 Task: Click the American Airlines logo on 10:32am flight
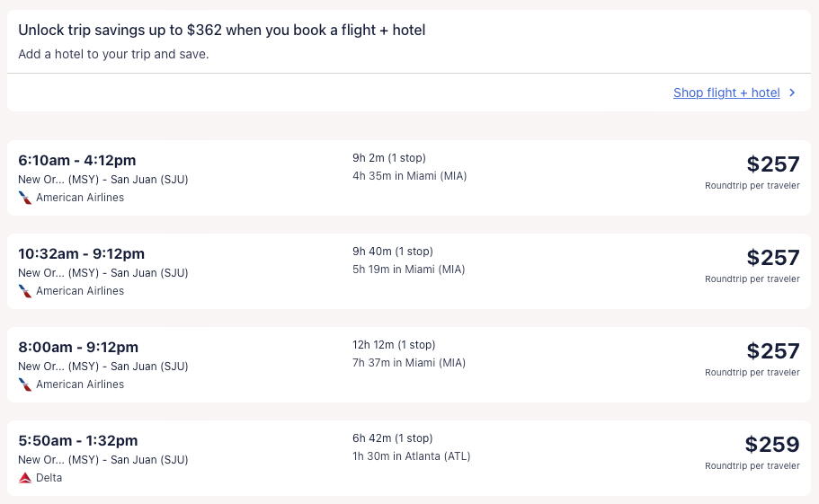25,291
